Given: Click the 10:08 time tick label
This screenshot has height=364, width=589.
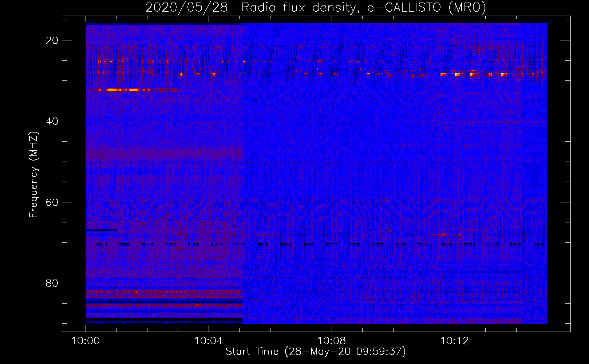Looking at the screenshot, I should (x=331, y=341).
